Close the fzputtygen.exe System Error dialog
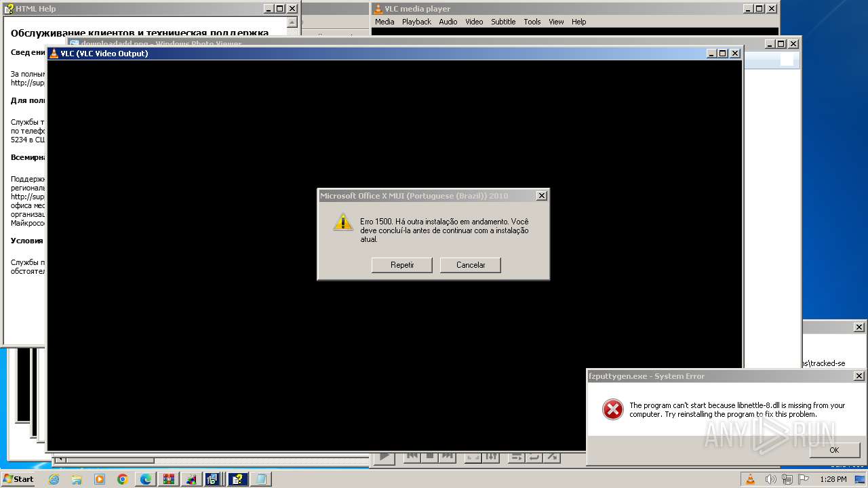This screenshot has height=488, width=868. click(859, 376)
